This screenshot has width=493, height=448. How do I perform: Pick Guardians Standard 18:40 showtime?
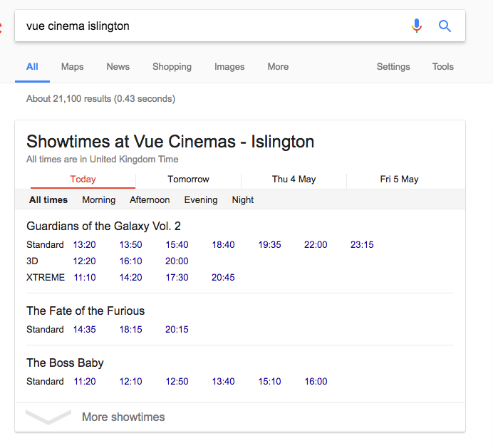click(x=223, y=244)
